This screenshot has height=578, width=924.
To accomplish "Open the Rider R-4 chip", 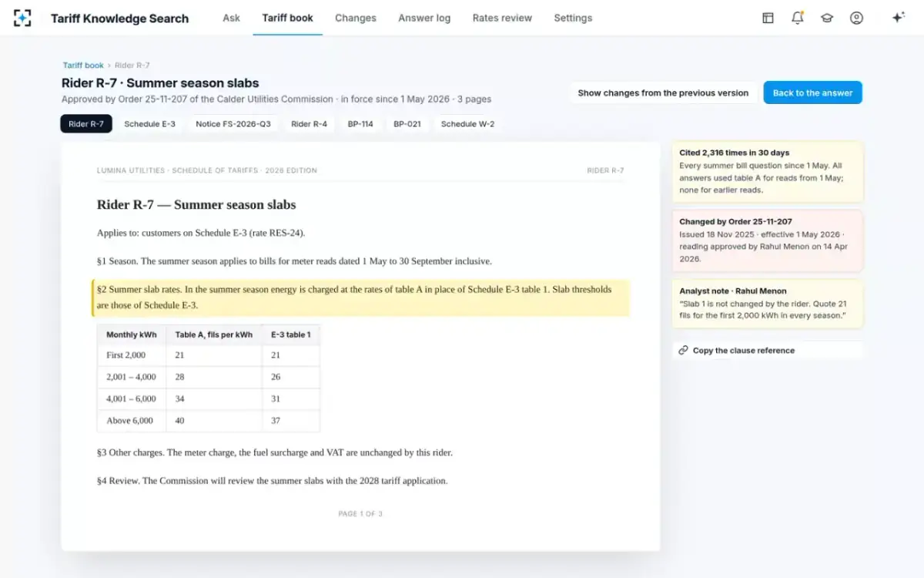I will [309, 123].
